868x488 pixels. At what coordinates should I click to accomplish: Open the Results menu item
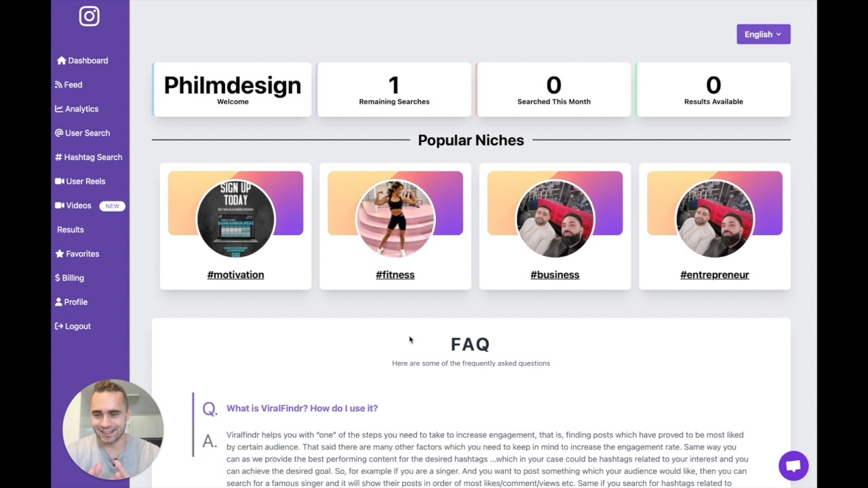(71, 230)
